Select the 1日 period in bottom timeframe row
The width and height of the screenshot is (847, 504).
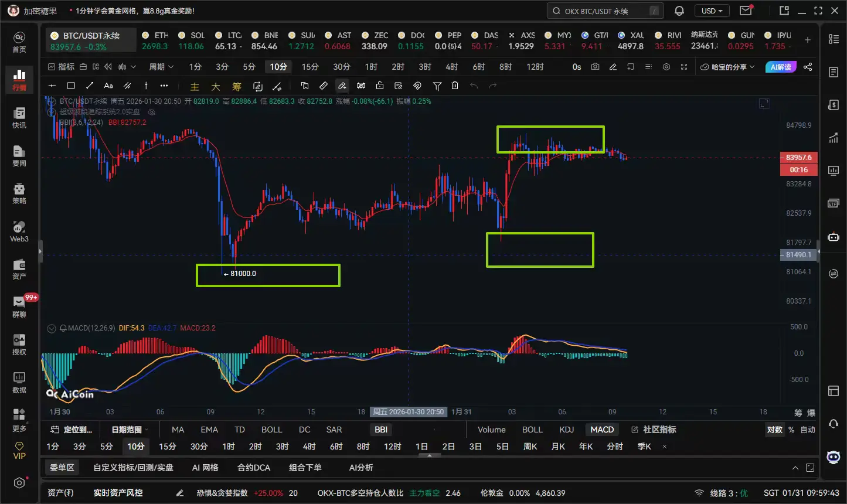421,447
